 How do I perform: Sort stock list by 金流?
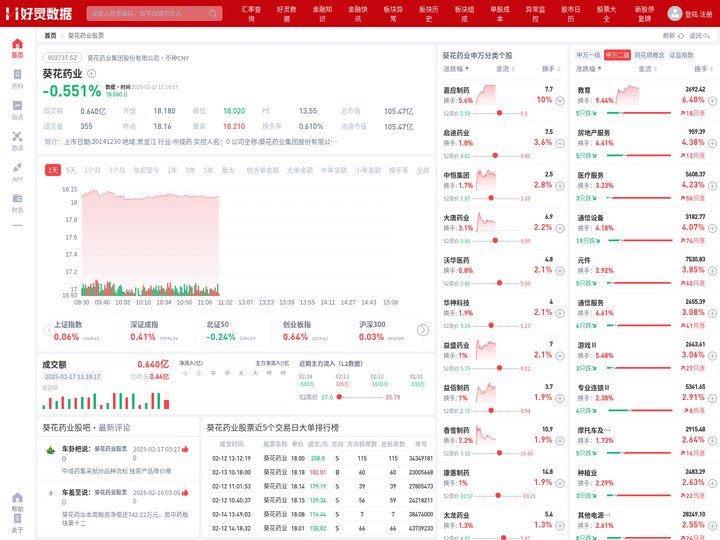[505, 69]
